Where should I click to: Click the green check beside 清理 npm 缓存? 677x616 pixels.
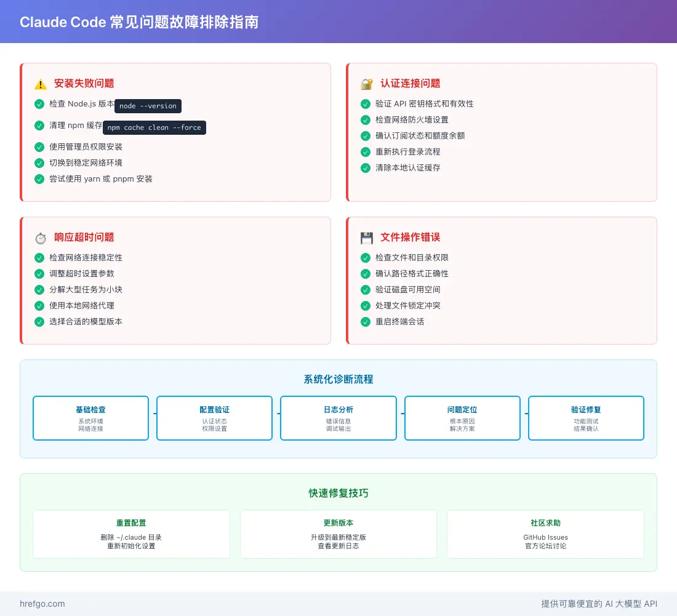39,126
